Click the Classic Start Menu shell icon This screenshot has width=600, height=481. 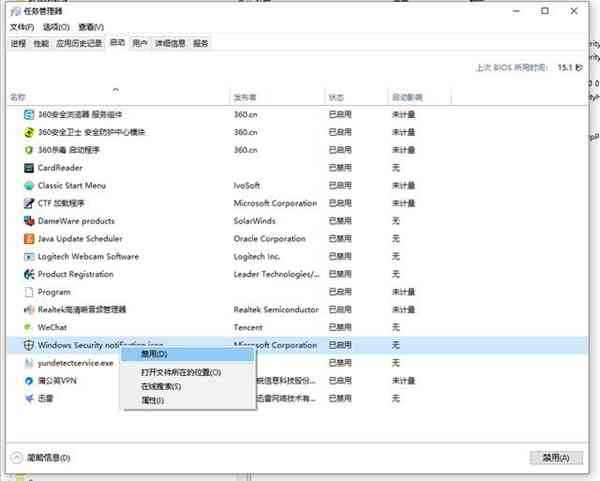pos(29,185)
